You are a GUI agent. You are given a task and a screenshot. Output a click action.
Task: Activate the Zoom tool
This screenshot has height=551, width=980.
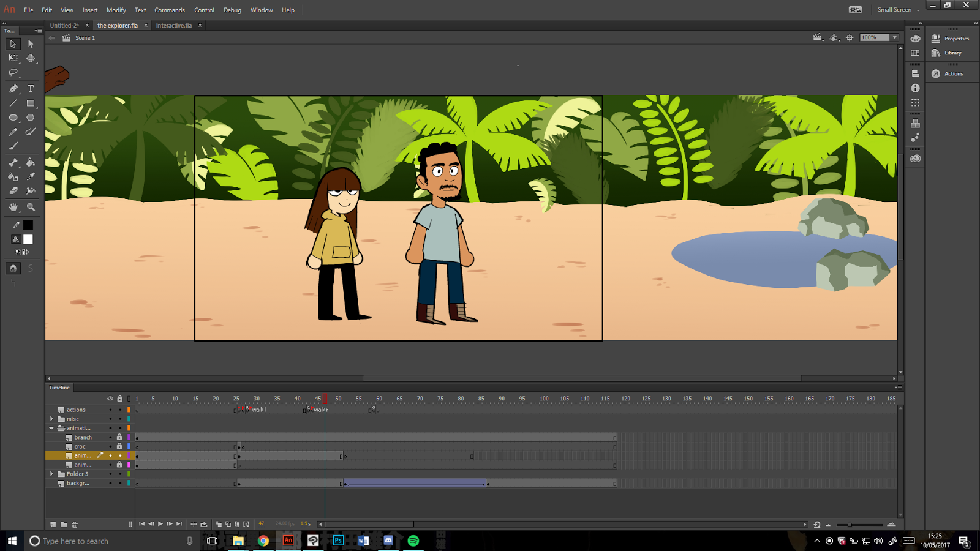click(x=30, y=207)
